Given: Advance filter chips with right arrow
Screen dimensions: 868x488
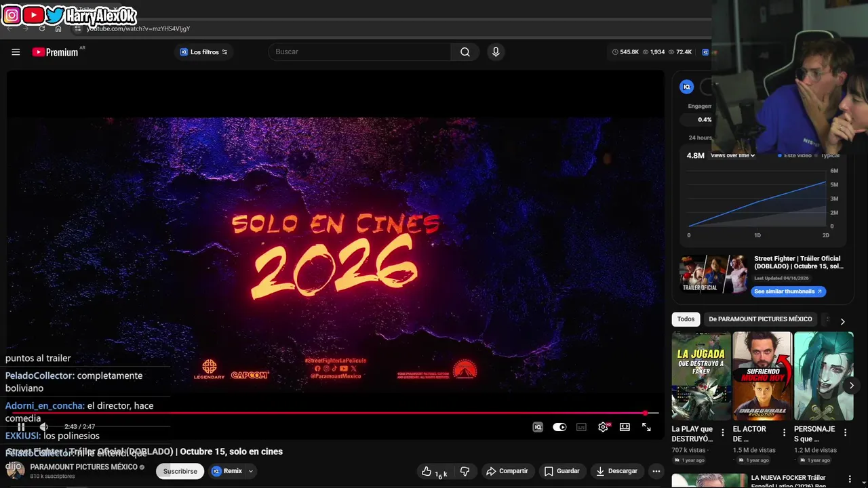Looking at the screenshot, I should click(x=842, y=321).
